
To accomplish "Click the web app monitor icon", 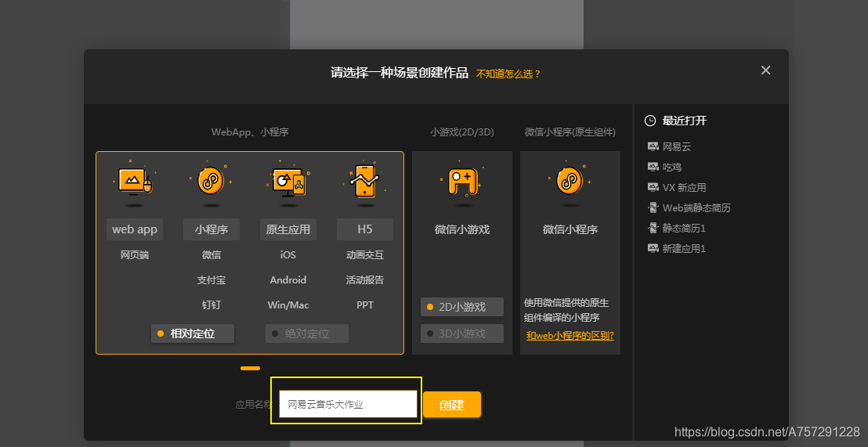I will (x=135, y=180).
